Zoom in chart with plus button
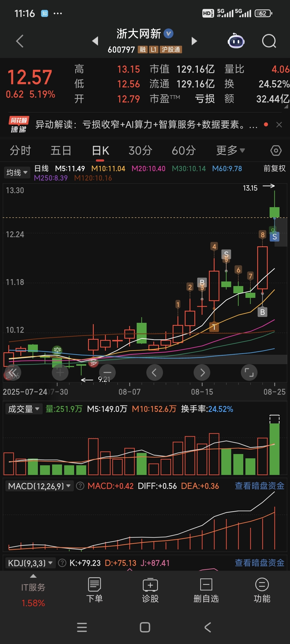This screenshot has height=644, width=290. click(60, 372)
